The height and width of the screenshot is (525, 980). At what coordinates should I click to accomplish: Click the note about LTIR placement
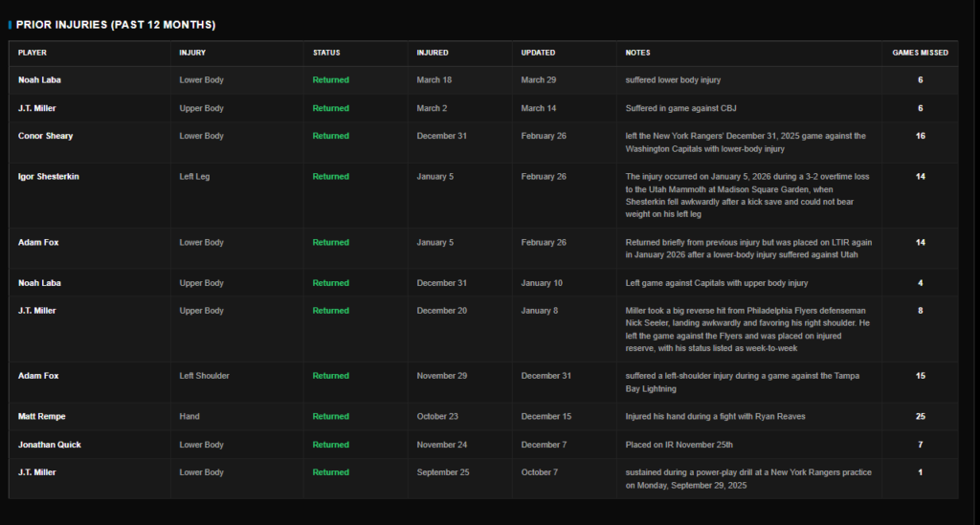(x=748, y=249)
